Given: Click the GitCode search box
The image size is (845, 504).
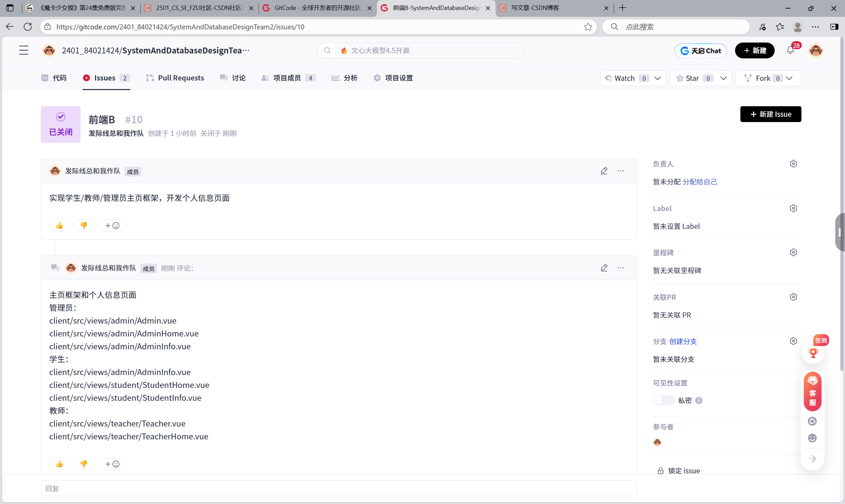Looking at the screenshot, I should pyautogui.click(x=421, y=50).
